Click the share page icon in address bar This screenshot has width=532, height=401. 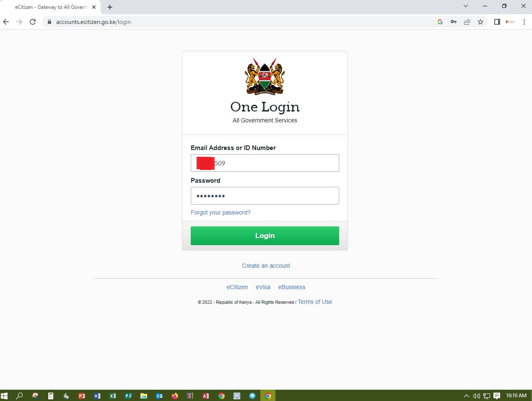(x=467, y=22)
